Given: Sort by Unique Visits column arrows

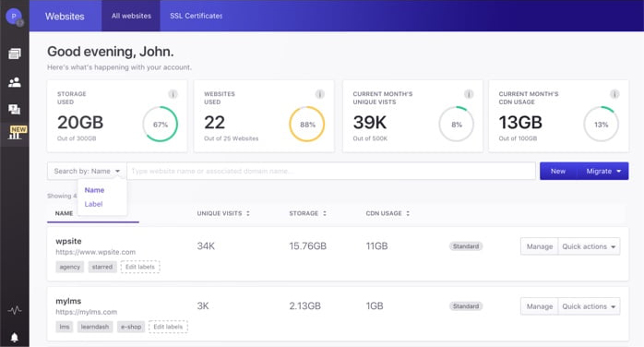Looking at the screenshot, I should point(248,213).
